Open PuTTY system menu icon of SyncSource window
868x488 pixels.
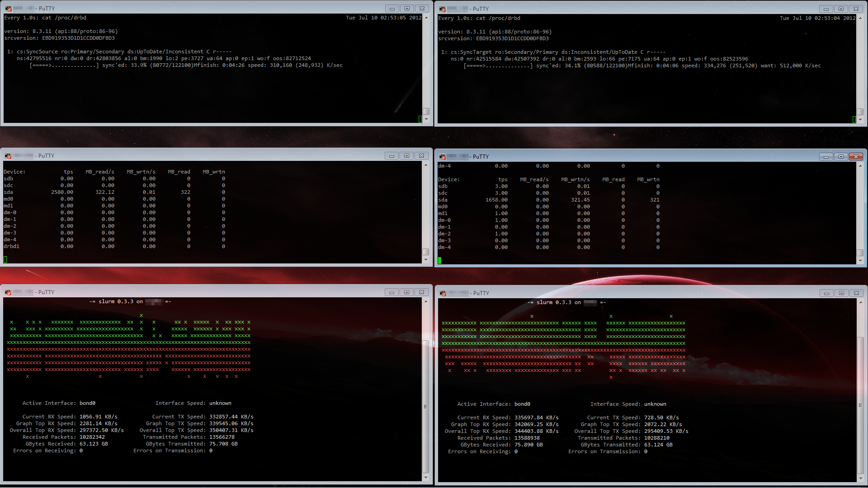click(x=8, y=9)
